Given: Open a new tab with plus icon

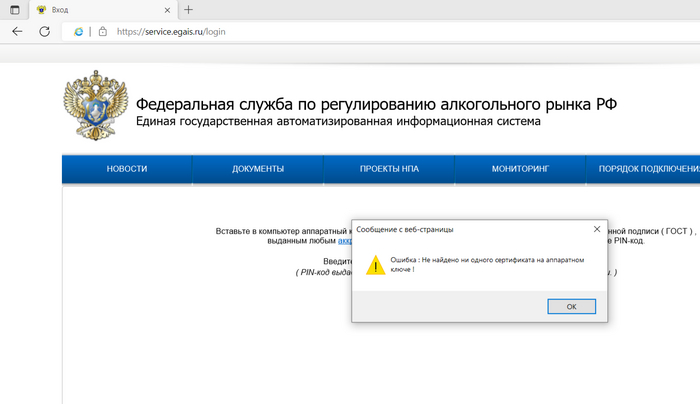Looking at the screenshot, I should (x=188, y=9).
